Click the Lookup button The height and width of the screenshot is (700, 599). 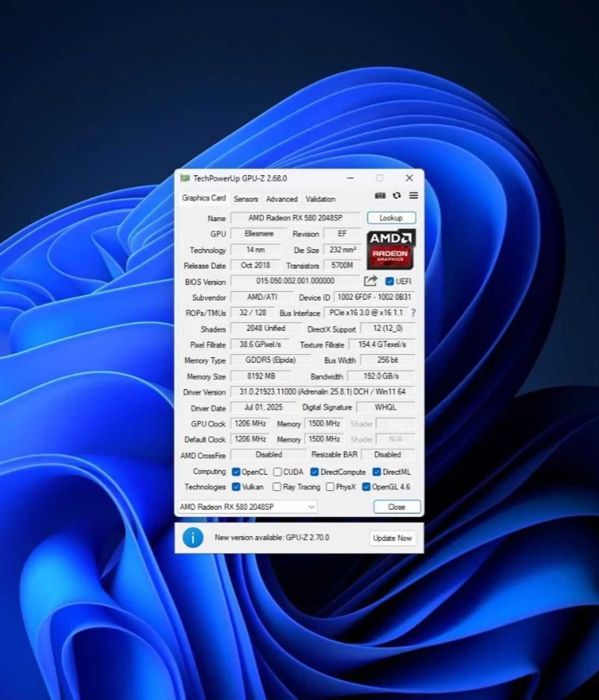coord(391,218)
